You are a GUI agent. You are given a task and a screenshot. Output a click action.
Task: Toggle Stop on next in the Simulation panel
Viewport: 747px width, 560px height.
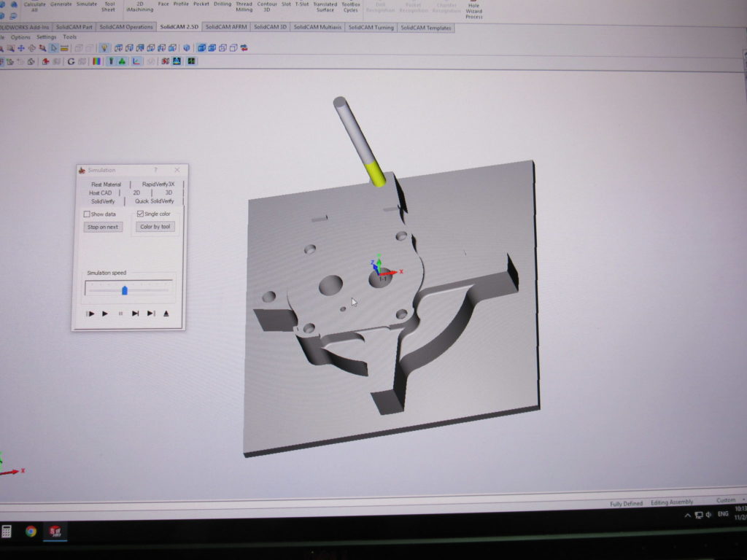pyautogui.click(x=102, y=227)
